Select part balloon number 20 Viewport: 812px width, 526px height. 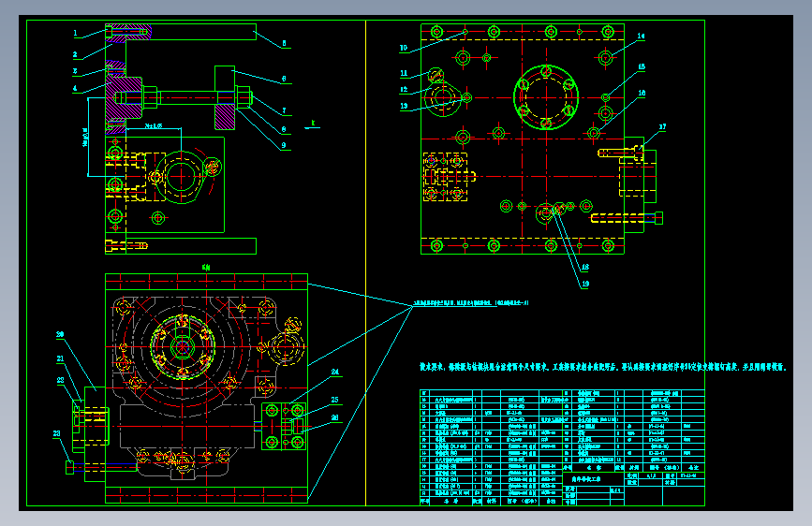[x=60, y=334]
